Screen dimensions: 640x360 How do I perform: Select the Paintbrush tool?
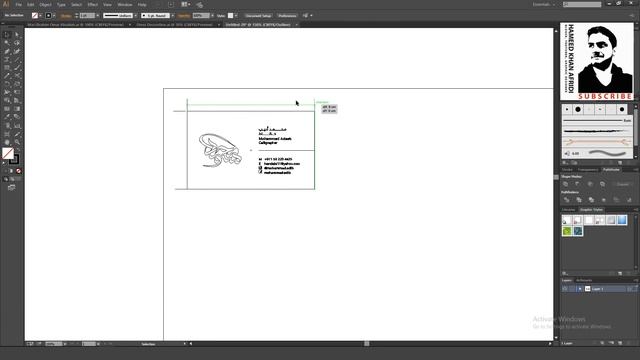click(17, 67)
